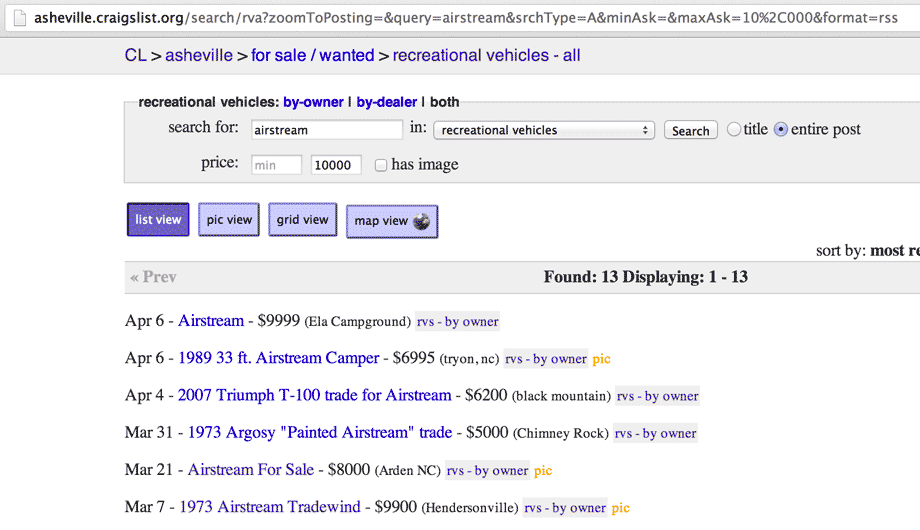
Task: Click the pic label on the tryon listing
Action: (x=601, y=359)
